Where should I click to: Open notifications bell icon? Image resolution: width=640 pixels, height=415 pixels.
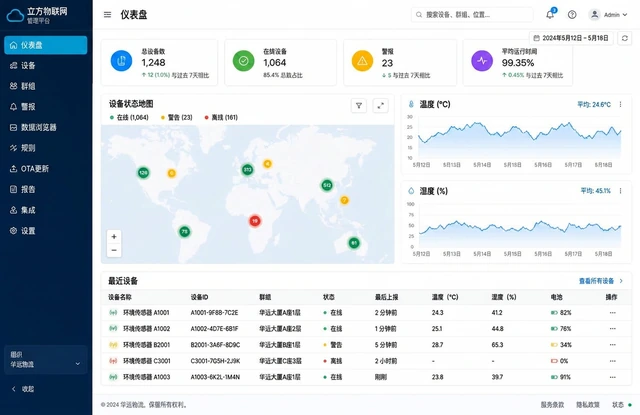point(550,15)
